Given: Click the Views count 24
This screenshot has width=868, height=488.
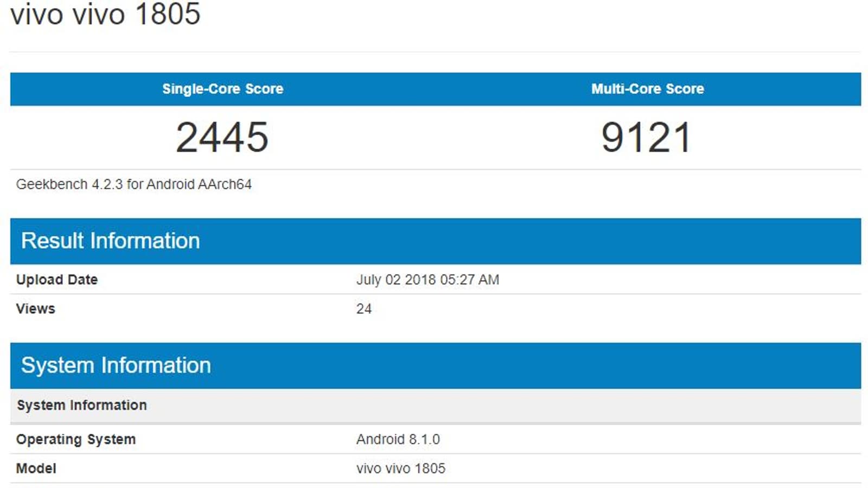Looking at the screenshot, I should tap(364, 309).
